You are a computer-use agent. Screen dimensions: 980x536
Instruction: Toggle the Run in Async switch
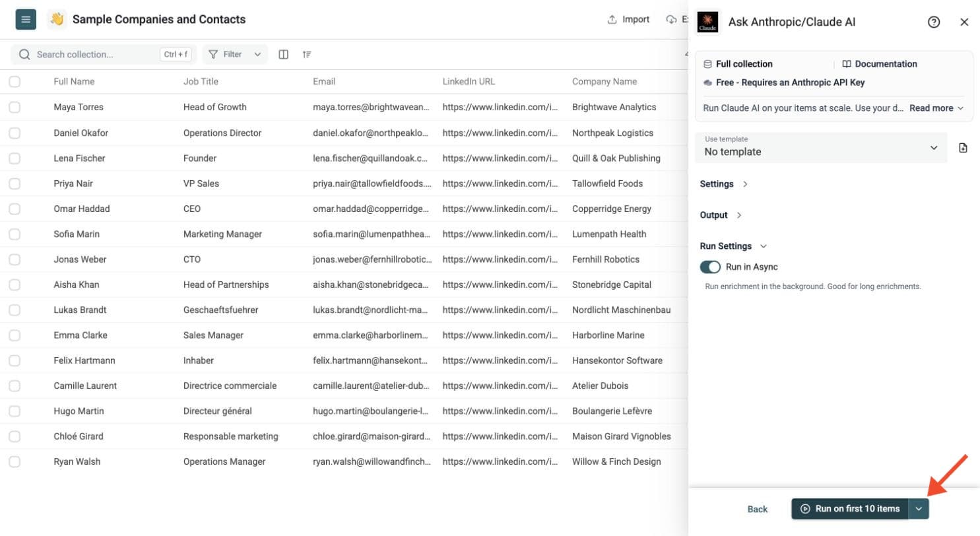pyautogui.click(x=710, y=267)
